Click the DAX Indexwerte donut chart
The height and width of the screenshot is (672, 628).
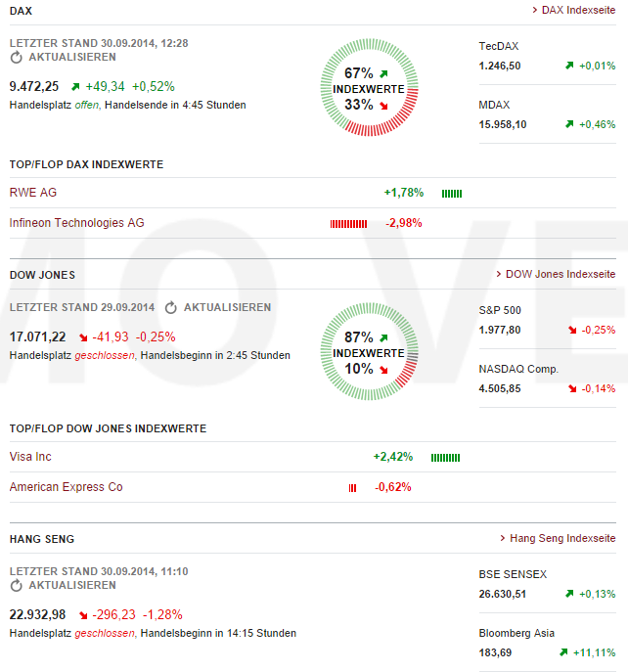click(369, 89)
